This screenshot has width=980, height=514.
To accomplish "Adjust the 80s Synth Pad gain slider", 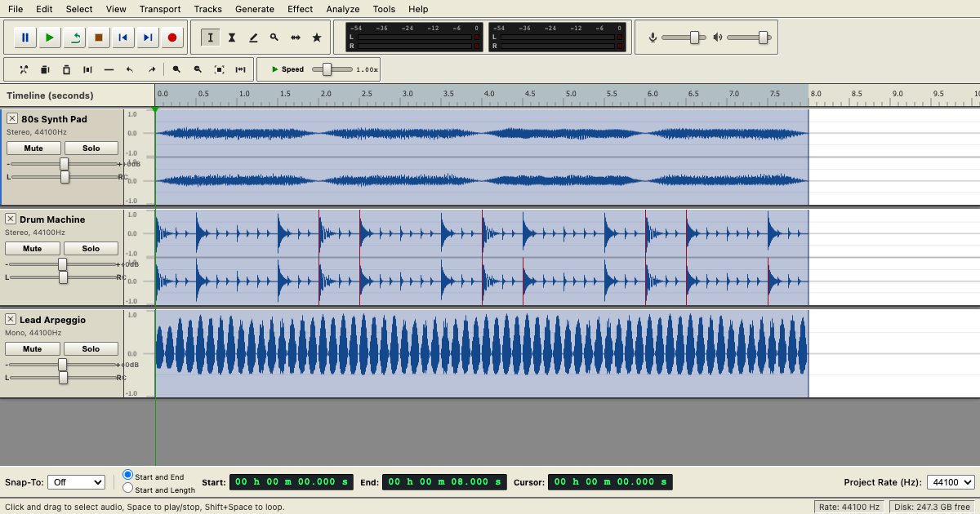I will [64, 164].
